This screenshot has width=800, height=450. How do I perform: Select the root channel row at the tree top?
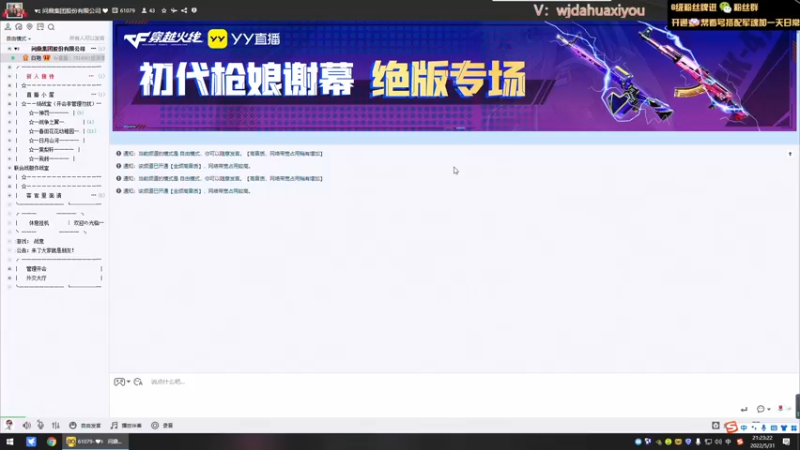(x=56, y=48)
